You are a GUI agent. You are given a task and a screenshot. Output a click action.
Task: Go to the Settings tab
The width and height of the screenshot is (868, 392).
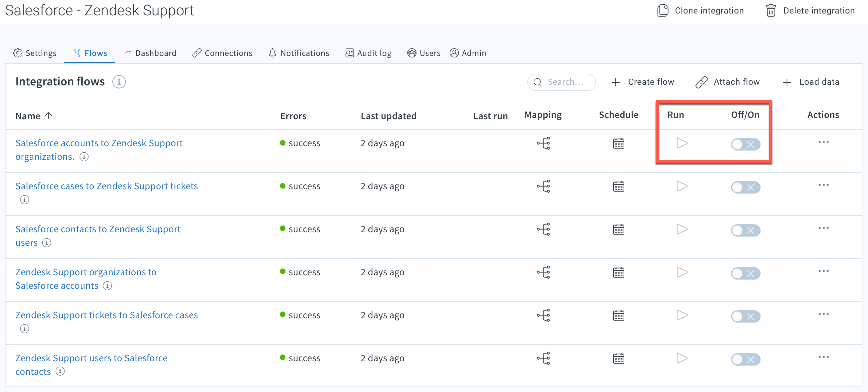coord(35,53)
